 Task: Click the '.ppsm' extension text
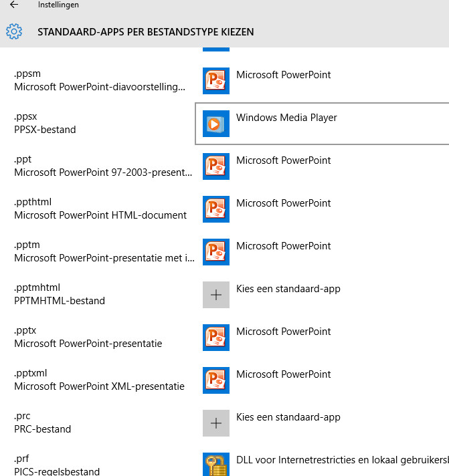(x=27, y=74)
